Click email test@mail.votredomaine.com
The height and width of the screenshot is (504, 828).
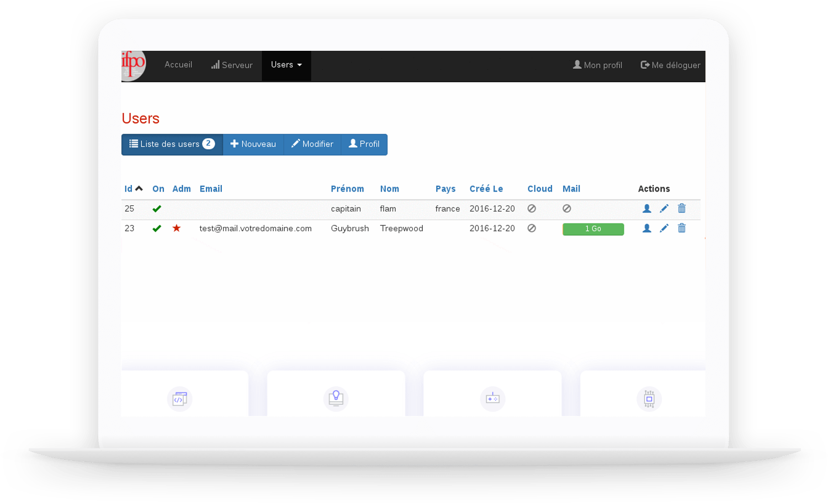pyautogui.click(x=256, y=229)
